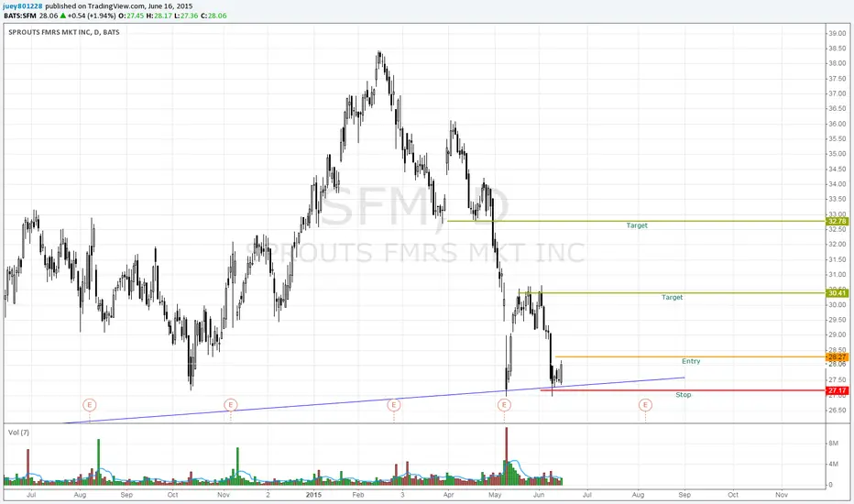Viewport: 854px width, 504px height.
Task: Click the 34.00 price axis label
Action: (x=838, y=184)
